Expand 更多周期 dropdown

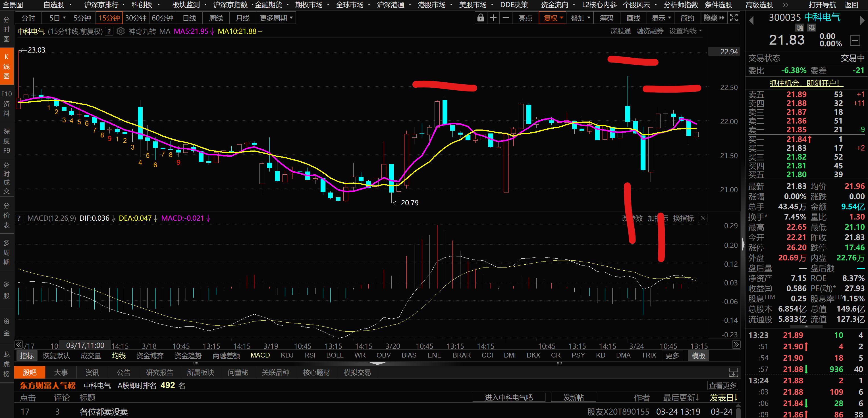click(276, 18)
